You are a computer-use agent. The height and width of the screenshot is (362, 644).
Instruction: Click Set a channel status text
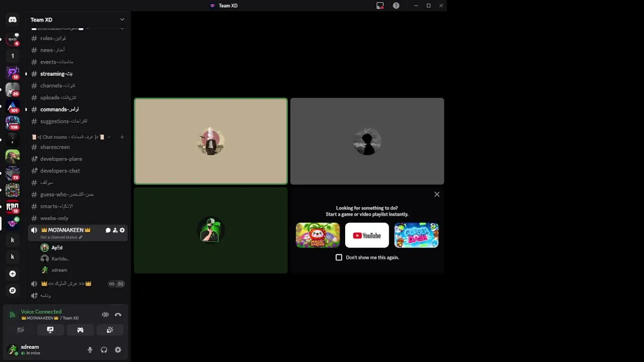point(59,237)
